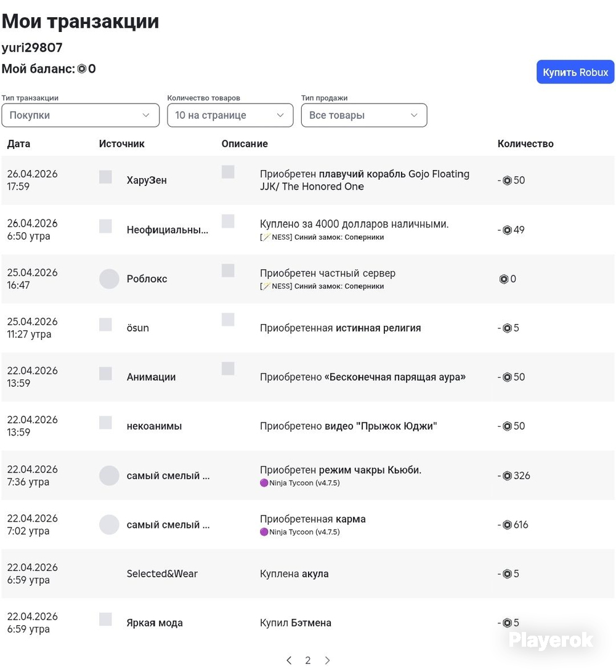Click the Robux icon next to balance
This screenshot has height=672, width=616.
82,69
